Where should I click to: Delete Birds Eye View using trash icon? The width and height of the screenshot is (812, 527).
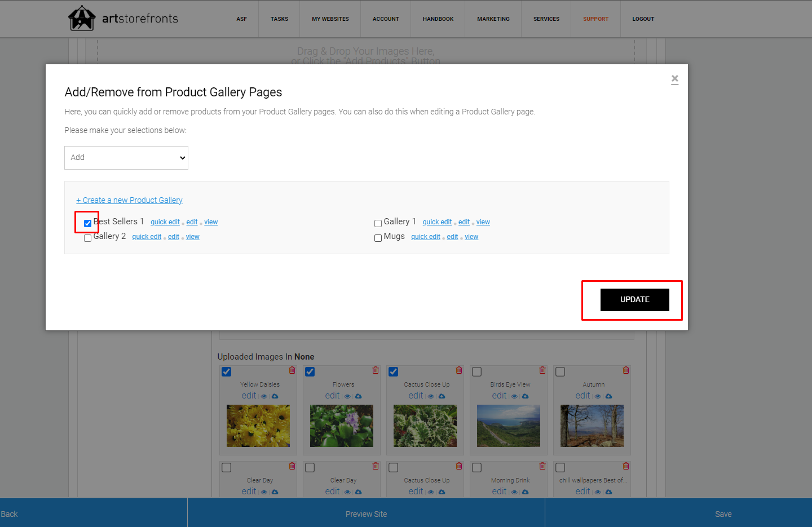click(x=542, y=370)
